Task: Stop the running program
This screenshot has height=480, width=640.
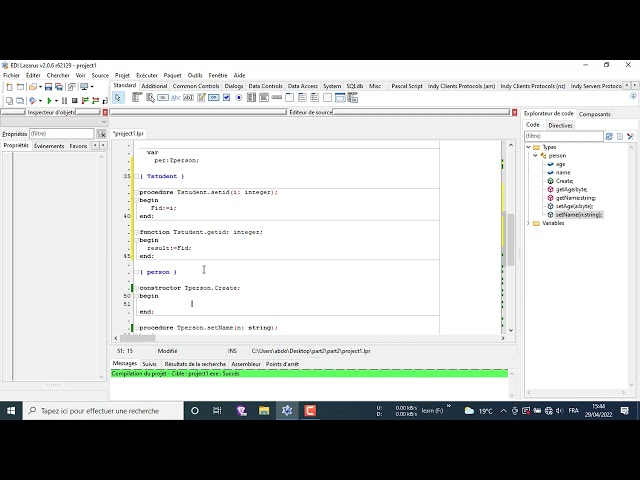Action: pyautogui.click(x=75, y=100)
